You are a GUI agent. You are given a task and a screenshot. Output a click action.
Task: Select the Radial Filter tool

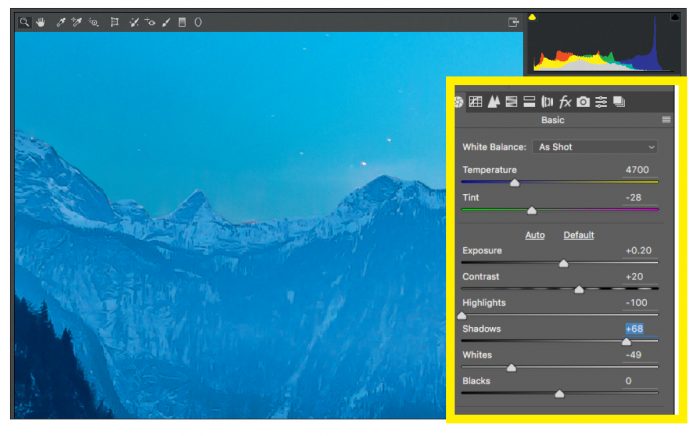coord(197,21)
